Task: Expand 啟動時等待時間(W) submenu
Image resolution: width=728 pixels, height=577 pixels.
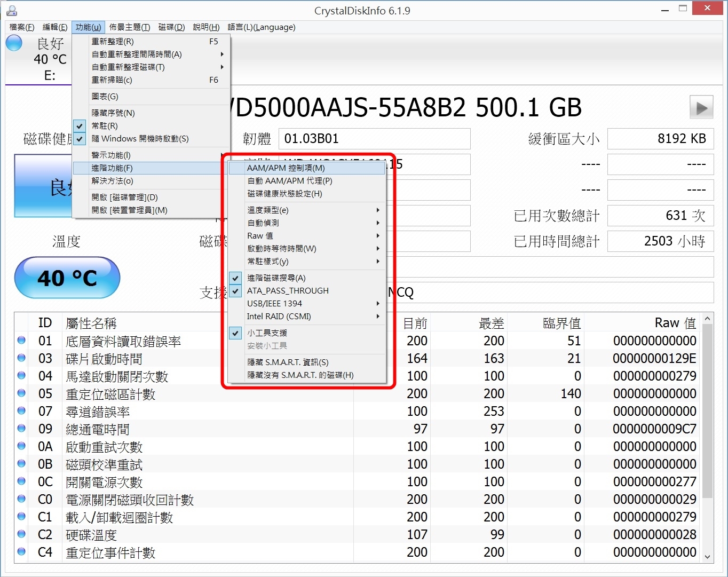Action: [x=307, y=249]
